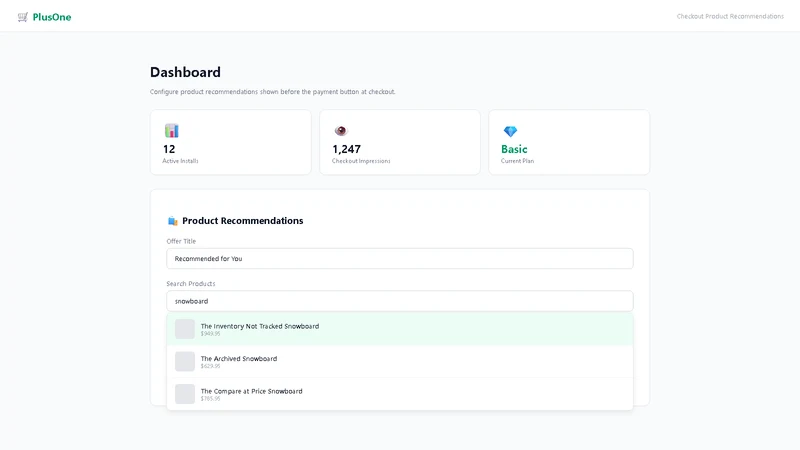Click the Offer Title input field

(399, 259)
